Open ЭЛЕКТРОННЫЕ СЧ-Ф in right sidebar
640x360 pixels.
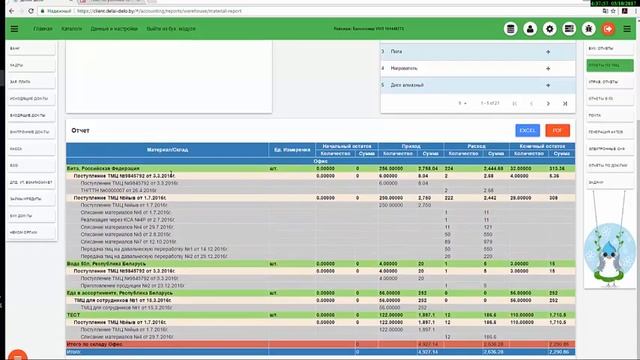tap(610, 149)
